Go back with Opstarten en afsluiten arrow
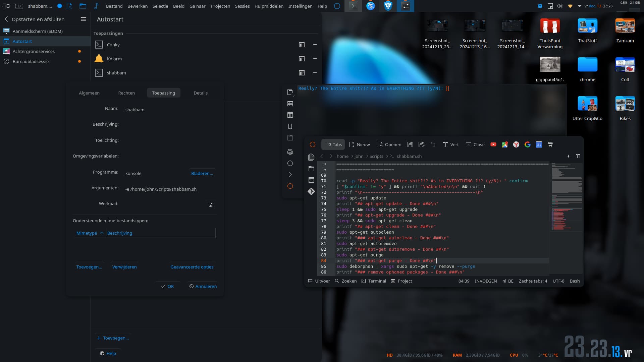 [x=6, y=19]
